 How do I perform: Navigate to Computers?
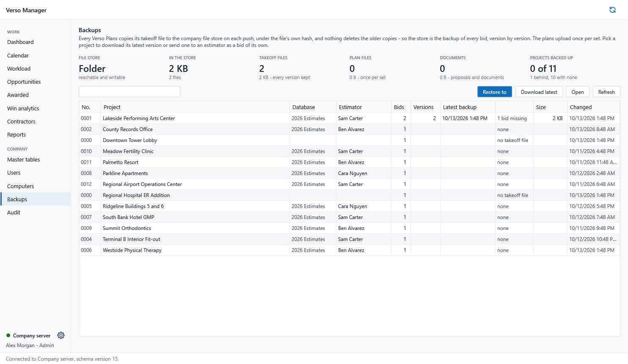pyautogui.click(x=35, y=186)
